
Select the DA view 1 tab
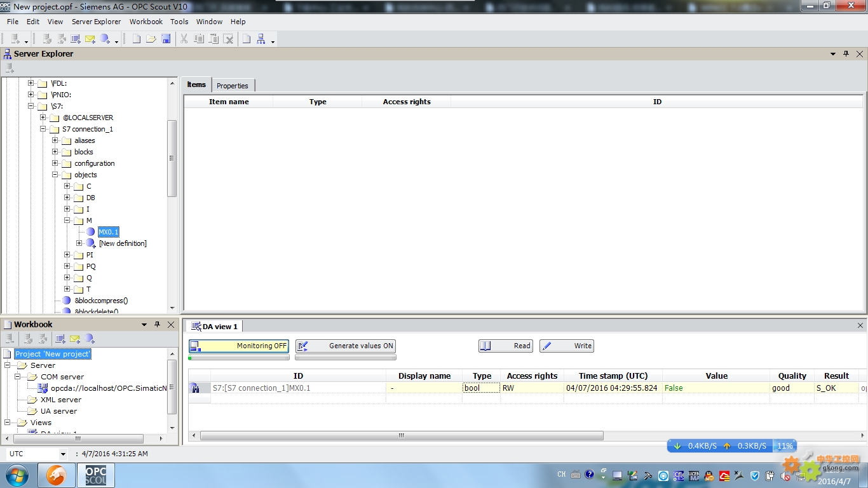tap(215, 327)
